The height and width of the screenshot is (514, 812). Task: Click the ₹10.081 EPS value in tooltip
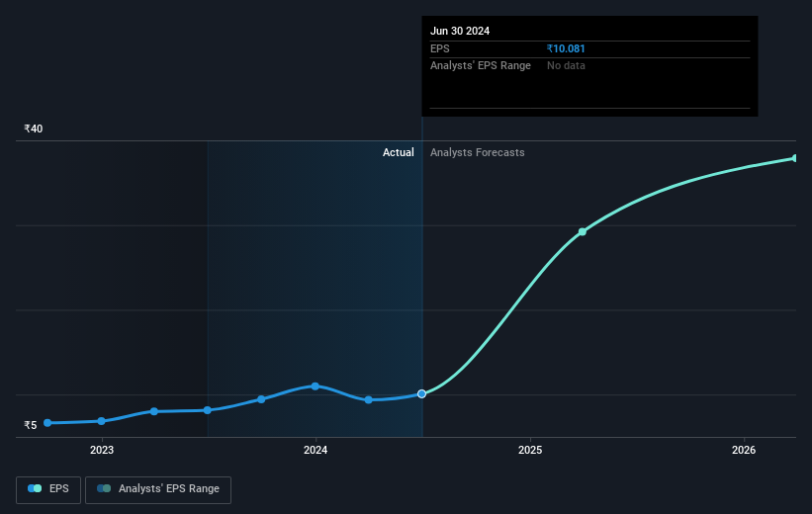tap(566, 48)
